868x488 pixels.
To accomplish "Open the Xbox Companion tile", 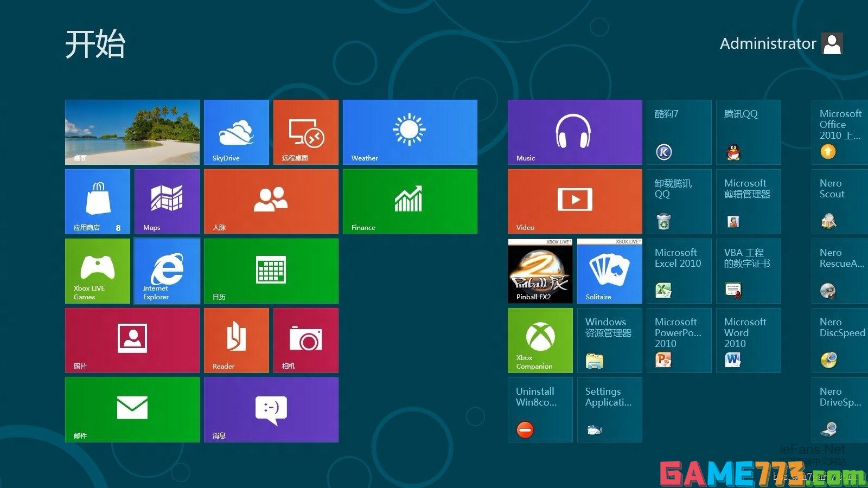I will pyautogui.click(x=540, y=341).
